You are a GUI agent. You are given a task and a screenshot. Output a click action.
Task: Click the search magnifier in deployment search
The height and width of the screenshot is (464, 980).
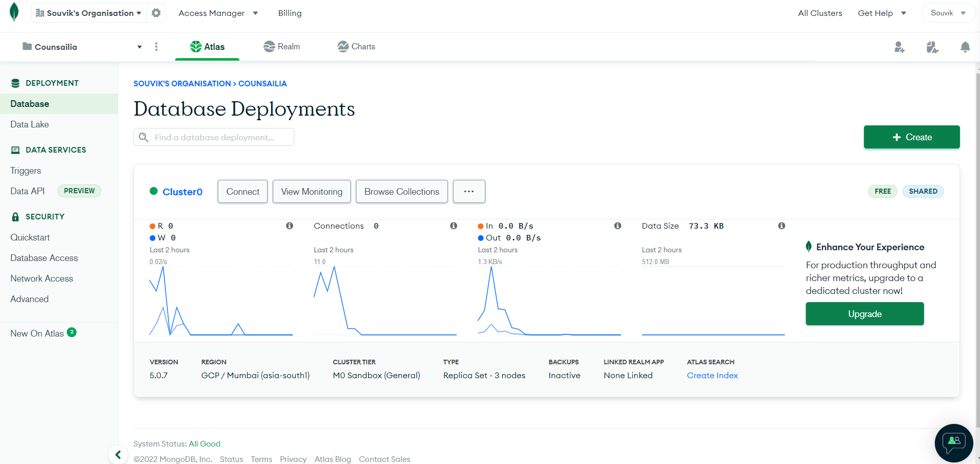click(x=144, y=137)
